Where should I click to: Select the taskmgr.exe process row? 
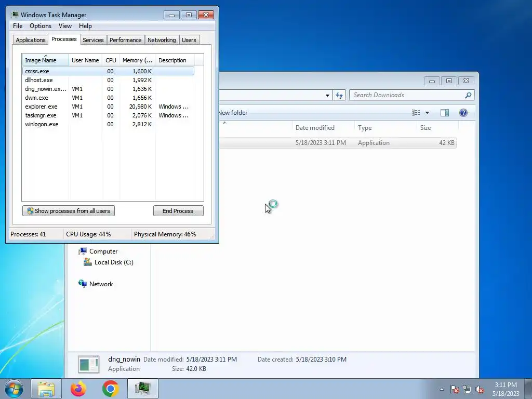coord(108,115)
